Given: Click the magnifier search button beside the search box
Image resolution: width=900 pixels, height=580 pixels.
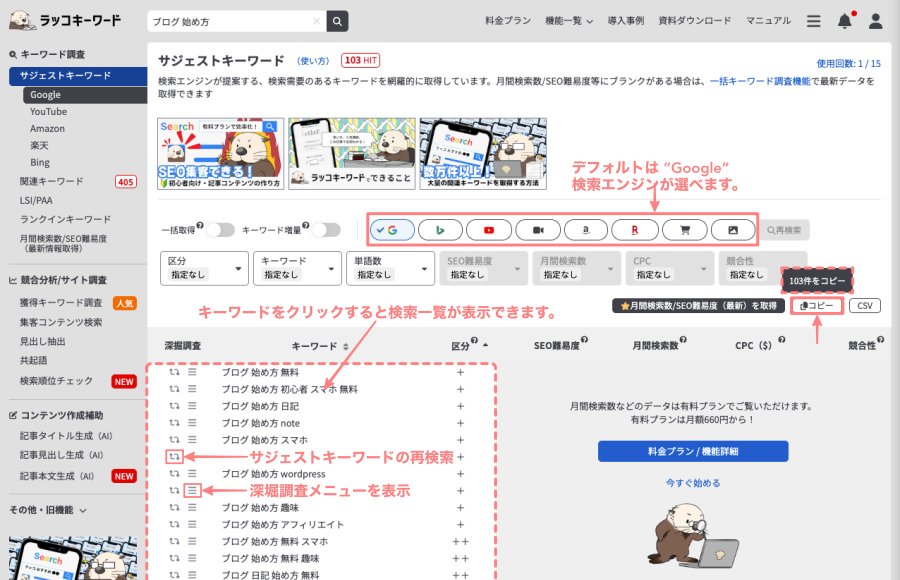Looking at the screenshot, I should pyautogui.click(x=338, y=21).
